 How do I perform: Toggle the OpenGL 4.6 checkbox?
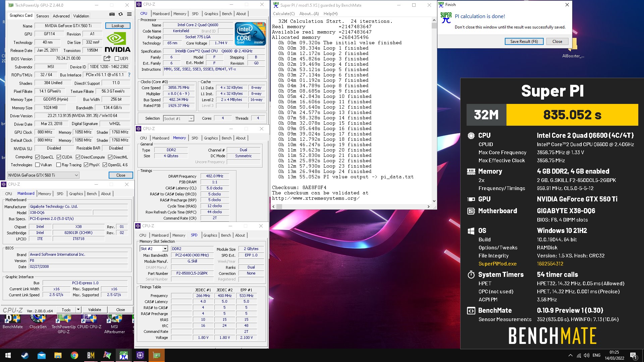click(x=105, y=165)
